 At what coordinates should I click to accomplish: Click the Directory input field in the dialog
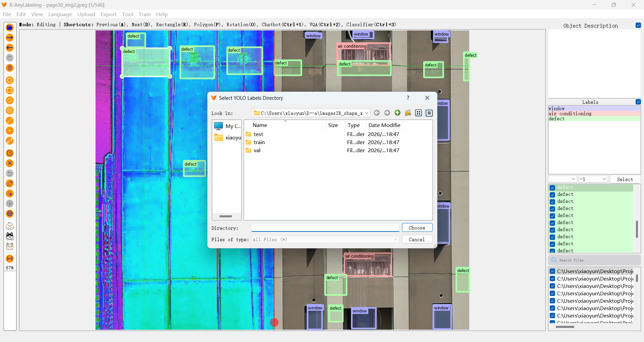click(x=325, y=228)
